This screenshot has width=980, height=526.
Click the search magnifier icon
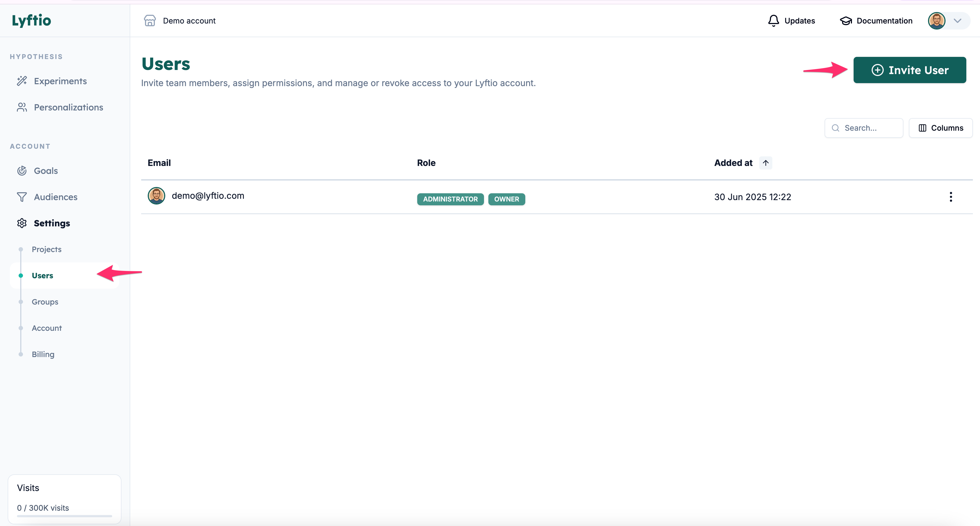[836, 128]
